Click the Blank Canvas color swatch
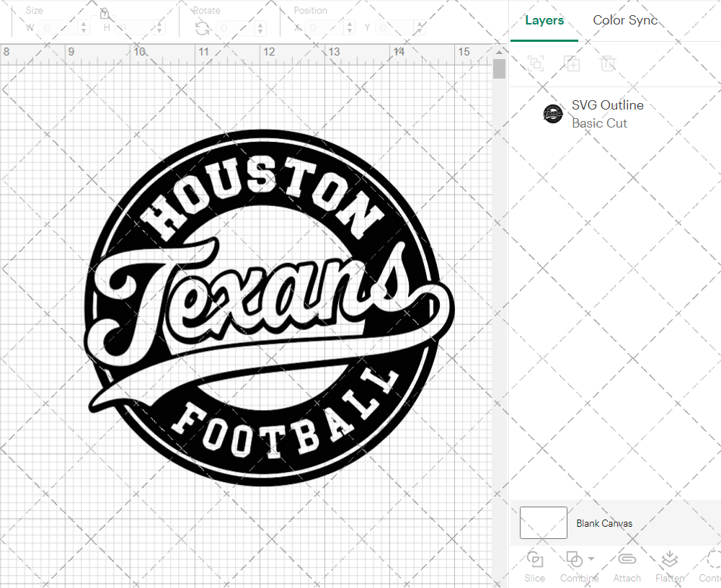The width and height of the screenshot is (721, 588). tap(543, 522)
